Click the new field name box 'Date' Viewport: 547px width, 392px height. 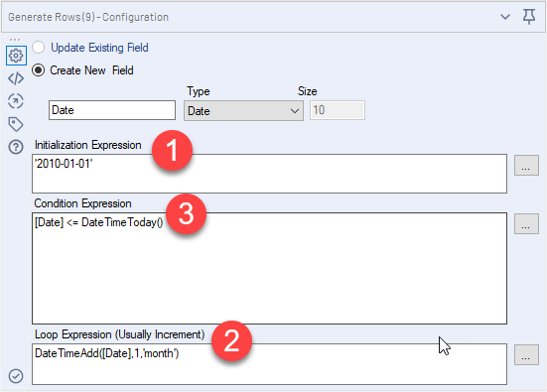tap(112, 110)
